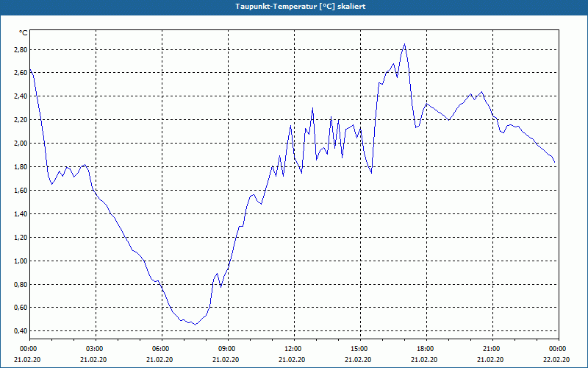588x368 pixels.
Task: Click the '21:00' time label
Action: click(x=492, y=349)
